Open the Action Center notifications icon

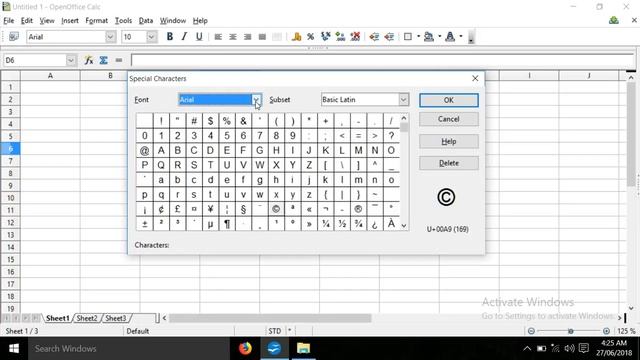coord(584,348)
